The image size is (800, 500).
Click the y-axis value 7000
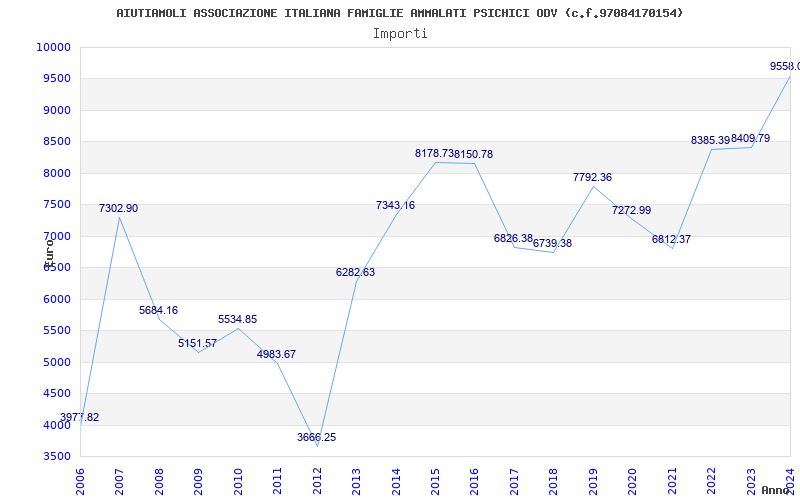pos(56,236)
